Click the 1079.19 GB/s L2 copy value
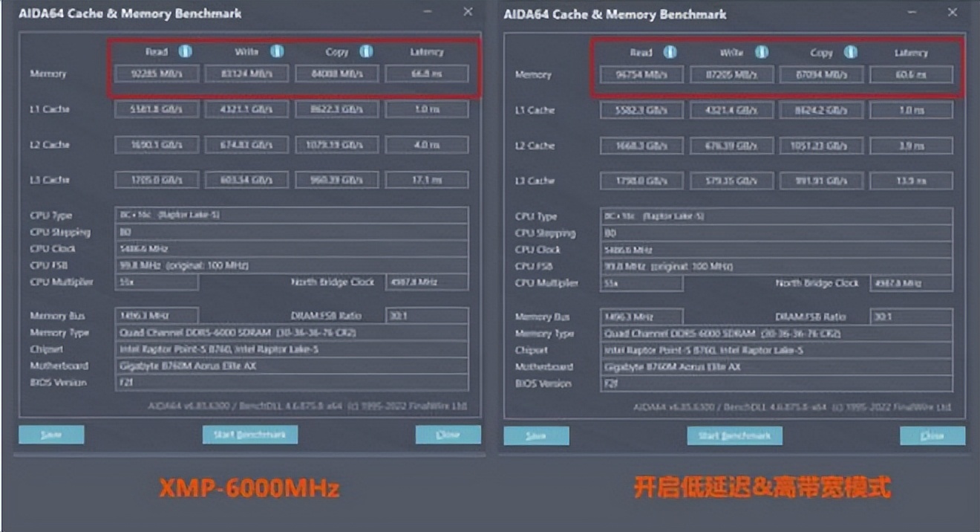The image size is (980, 532). coord(337,144)
